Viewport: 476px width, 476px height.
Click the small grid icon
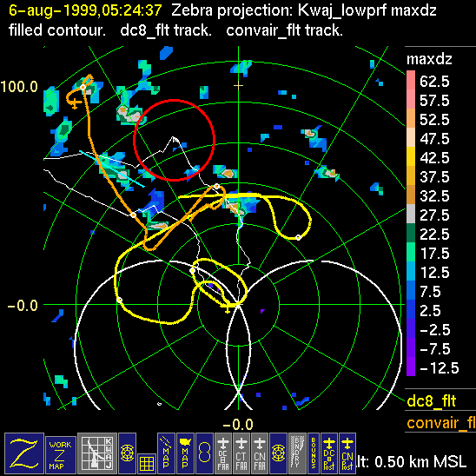point(147,464)
